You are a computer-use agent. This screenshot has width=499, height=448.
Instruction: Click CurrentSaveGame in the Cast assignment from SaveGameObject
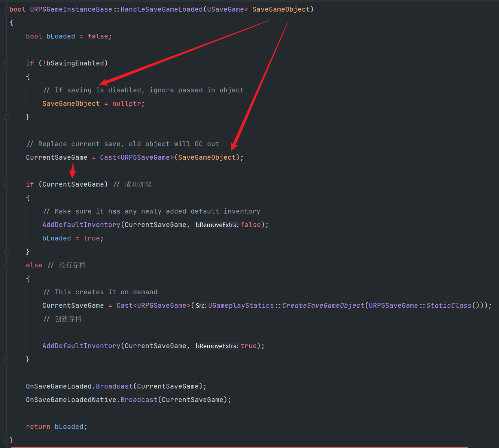(57, 157)
